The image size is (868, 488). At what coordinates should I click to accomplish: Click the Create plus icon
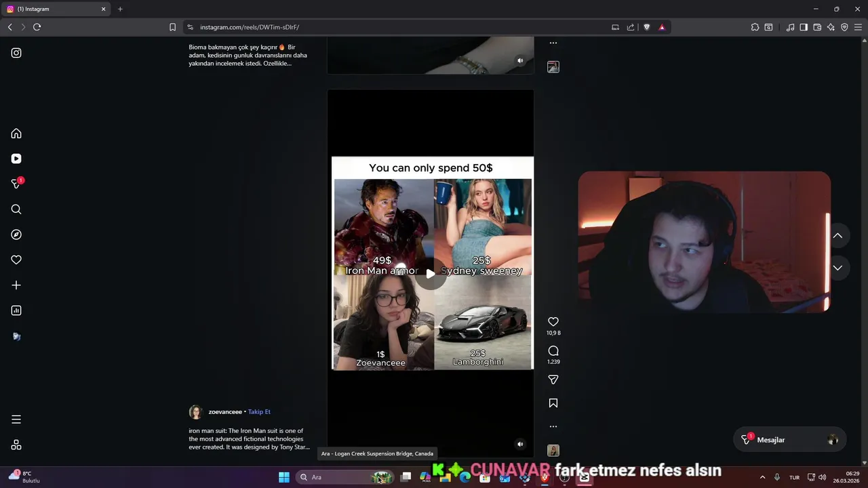(16, 285)
